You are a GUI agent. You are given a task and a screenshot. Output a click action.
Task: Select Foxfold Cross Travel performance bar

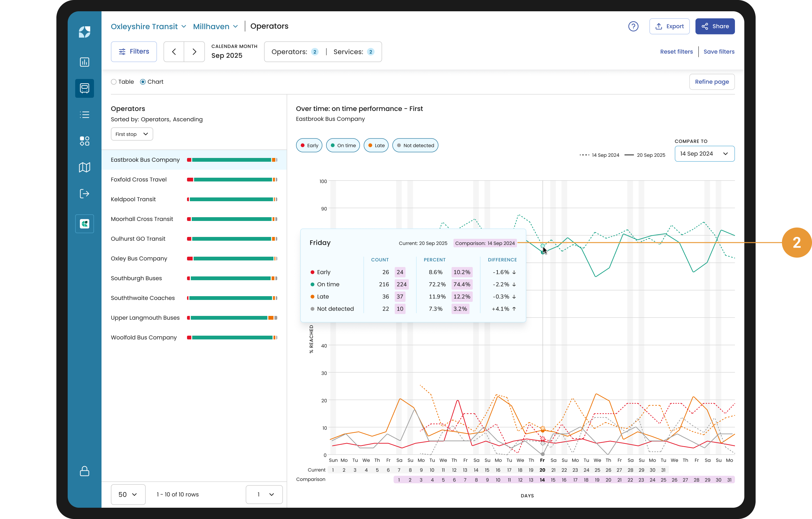(x=232, y=180)
